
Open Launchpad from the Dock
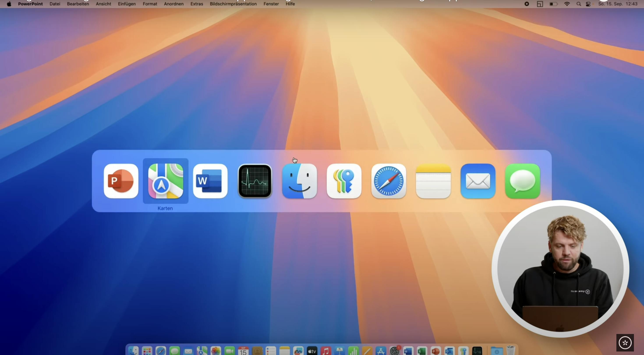click(x=147, y=350)
